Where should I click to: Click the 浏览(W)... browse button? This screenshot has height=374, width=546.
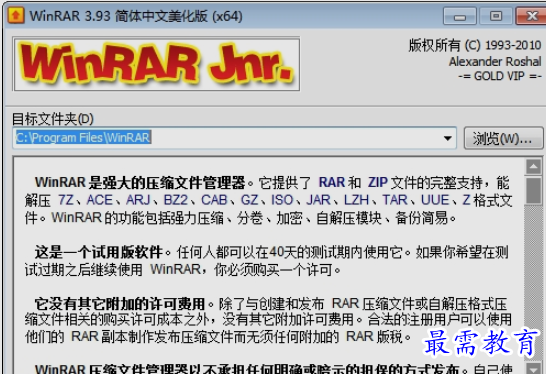tap(503, 138)
